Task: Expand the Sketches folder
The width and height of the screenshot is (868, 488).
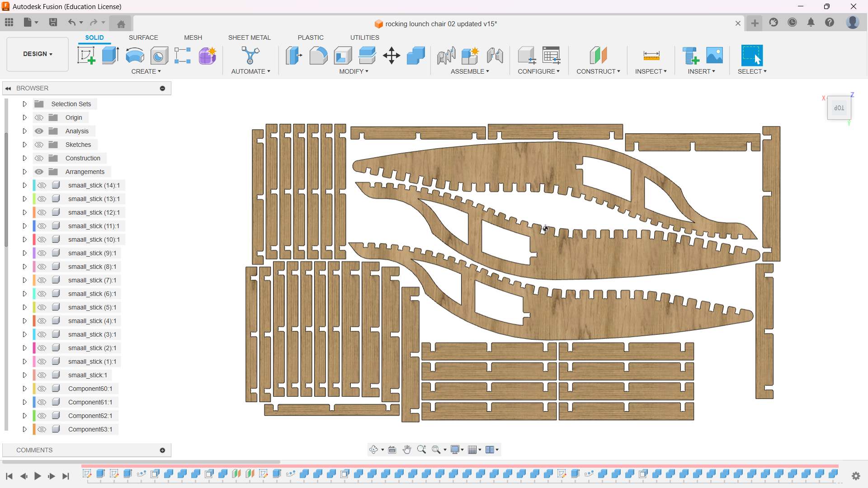Action: (x=24, y=145)
